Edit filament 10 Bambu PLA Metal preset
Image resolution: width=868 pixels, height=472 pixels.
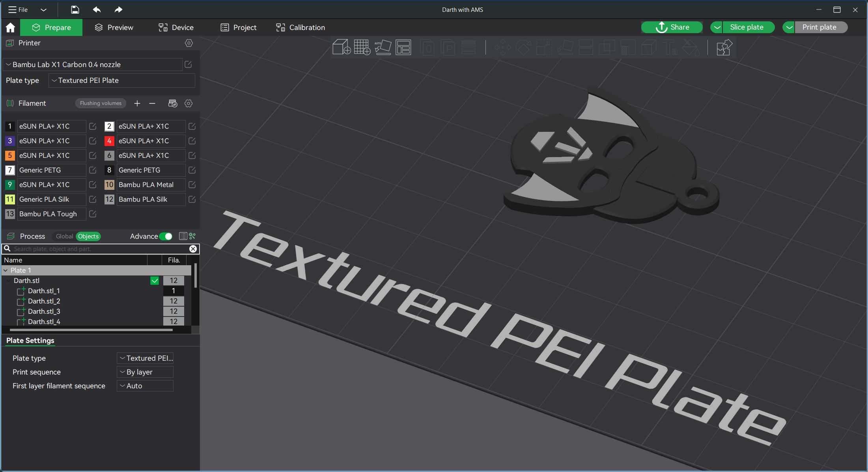[x=192, y=185]
